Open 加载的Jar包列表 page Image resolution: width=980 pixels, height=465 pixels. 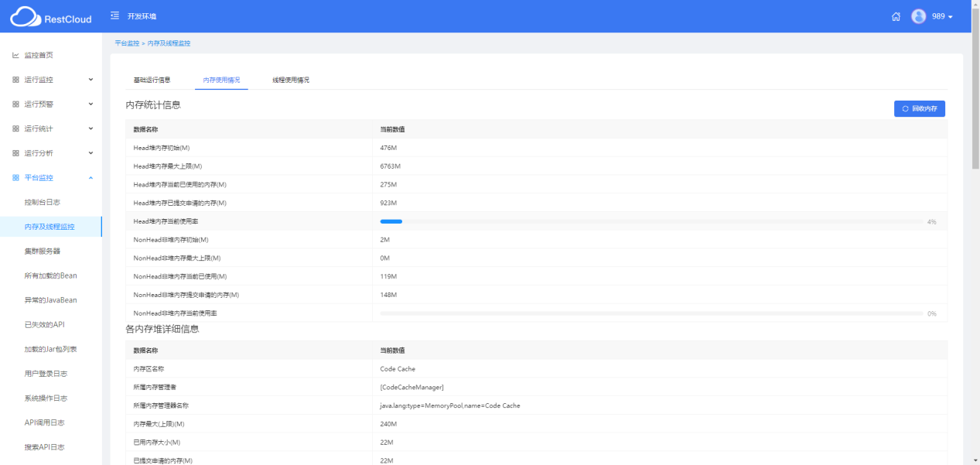click(x=50, y=350)
